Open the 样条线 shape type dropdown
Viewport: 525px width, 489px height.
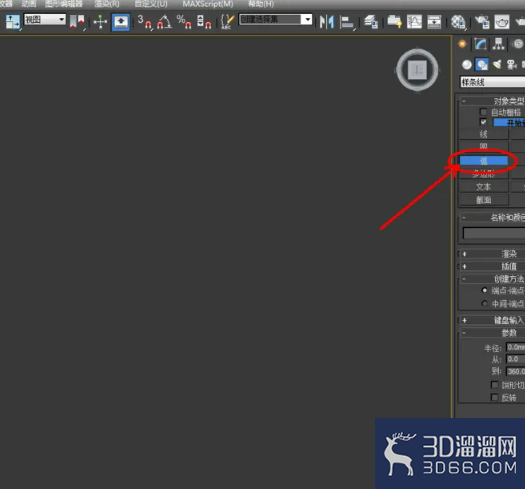point(492,82)
